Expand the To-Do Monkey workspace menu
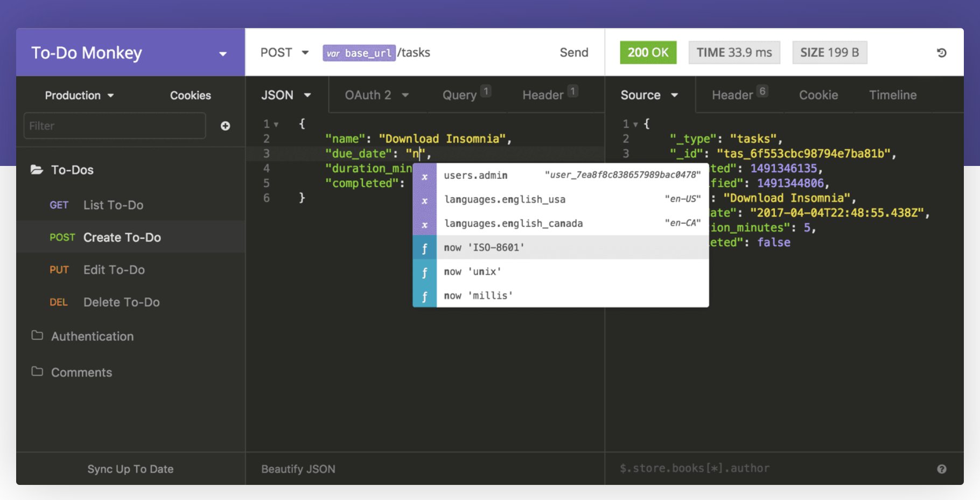The width and height of the screenshot is (980, 500). click(x=223, y=53)
